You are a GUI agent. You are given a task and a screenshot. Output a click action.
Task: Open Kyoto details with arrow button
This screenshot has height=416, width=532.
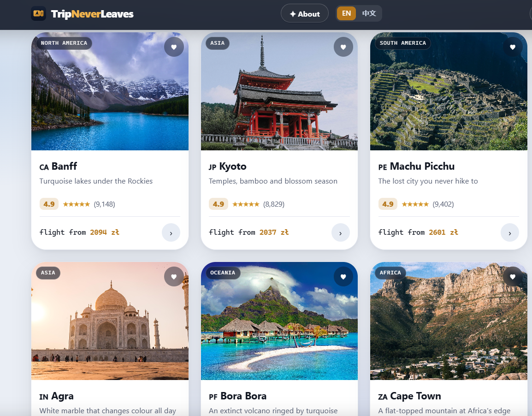(x=340, y=233)
